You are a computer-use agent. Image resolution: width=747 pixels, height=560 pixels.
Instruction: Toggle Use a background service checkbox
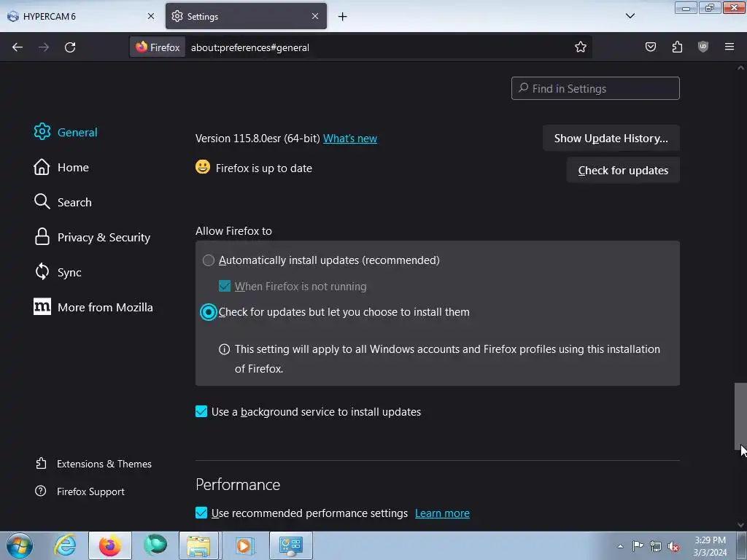coord(201,411)
